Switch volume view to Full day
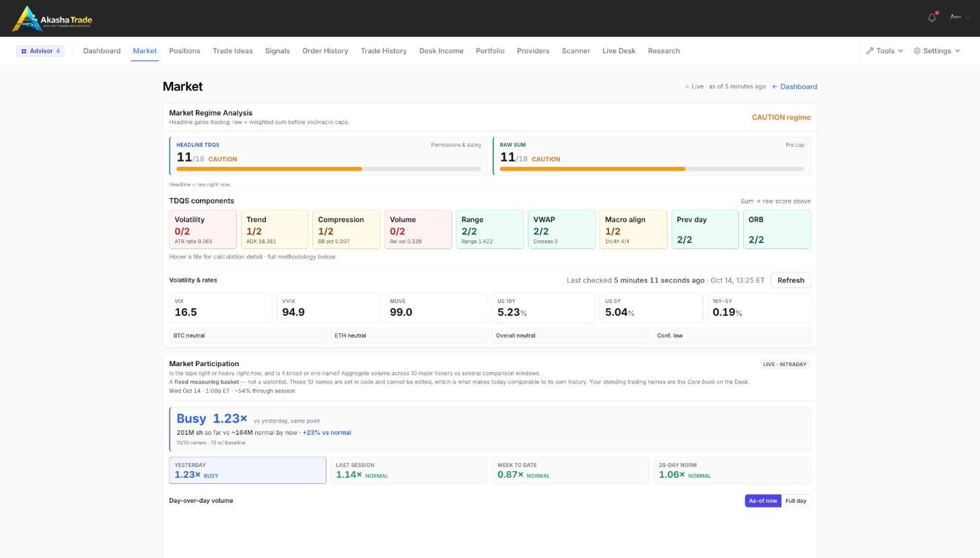Viewport: 980px width, 558px height. (x=796, y=501)
